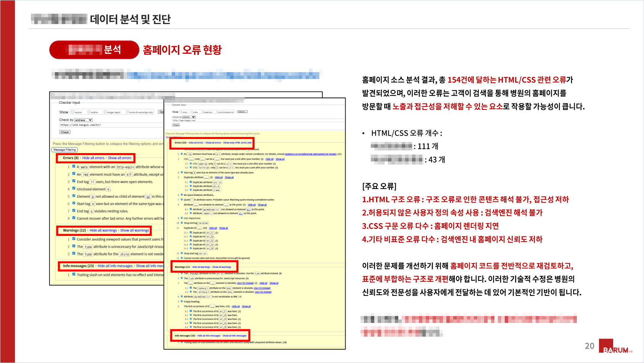Toggle the 'source' checkbox in left checker

(73, 112)
